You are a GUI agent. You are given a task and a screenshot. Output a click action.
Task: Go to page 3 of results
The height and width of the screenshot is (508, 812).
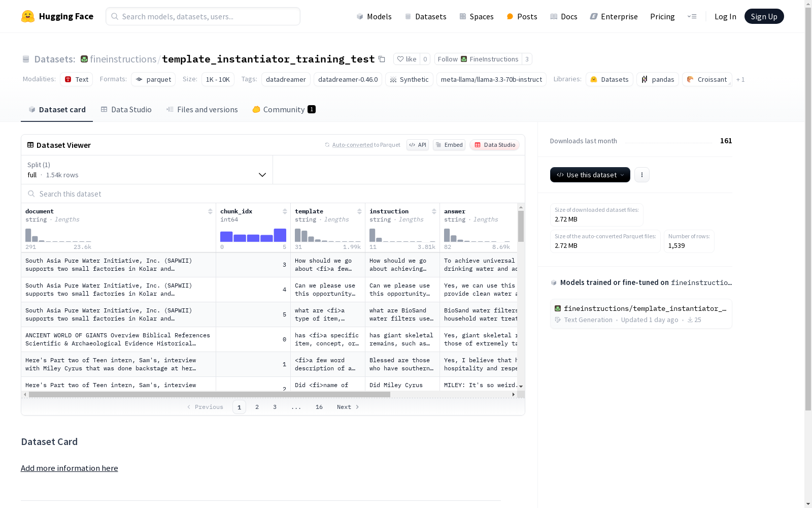pos(275,407)
